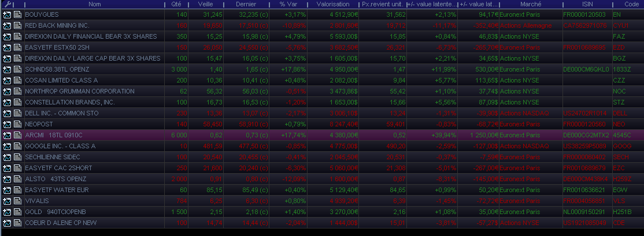The width and height of the screenshot is (644, 236).
Task: Show the chart for COEUR D ALENE CP NEW
Action: click(6, 223)
